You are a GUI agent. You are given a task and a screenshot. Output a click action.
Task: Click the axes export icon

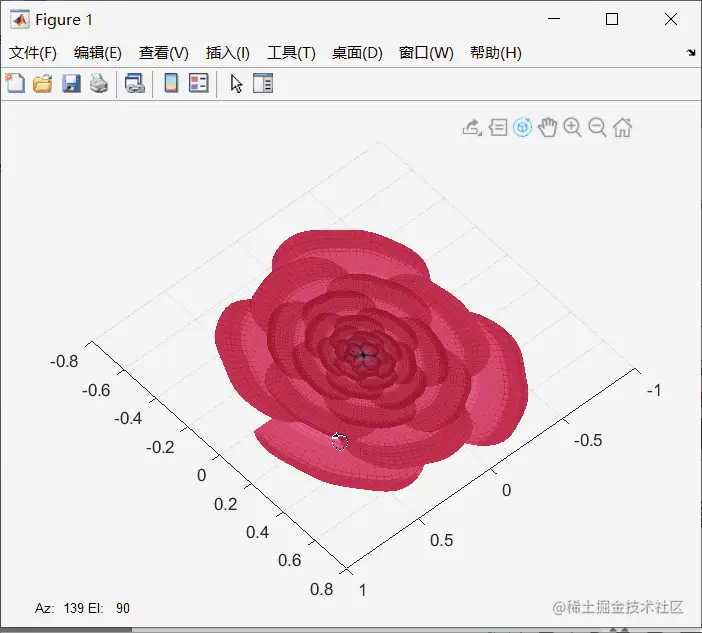[472, 128]
